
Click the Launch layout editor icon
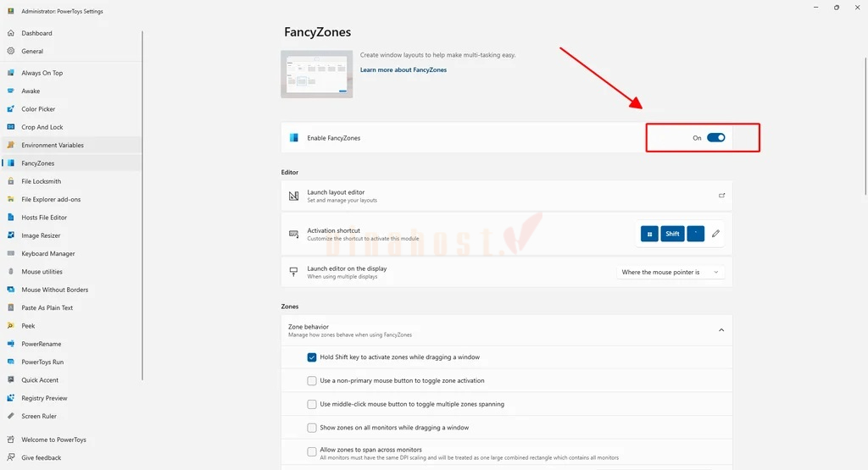pyautogui.click(x=294, y=196)
